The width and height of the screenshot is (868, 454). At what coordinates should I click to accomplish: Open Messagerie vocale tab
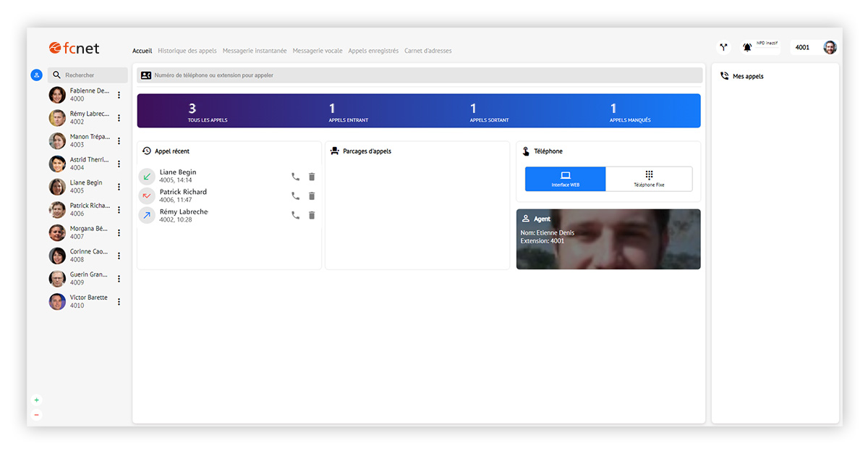[318, 51]
